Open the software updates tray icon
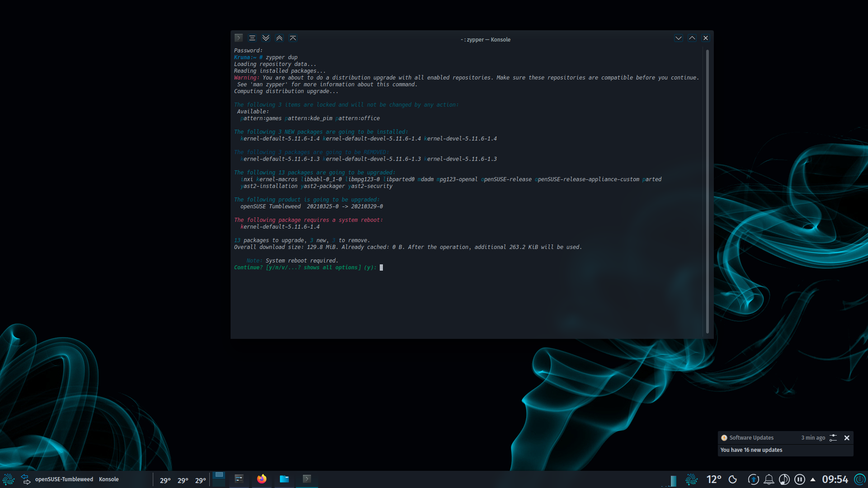The width and height of the screenshot is (868, 488). 753,479
